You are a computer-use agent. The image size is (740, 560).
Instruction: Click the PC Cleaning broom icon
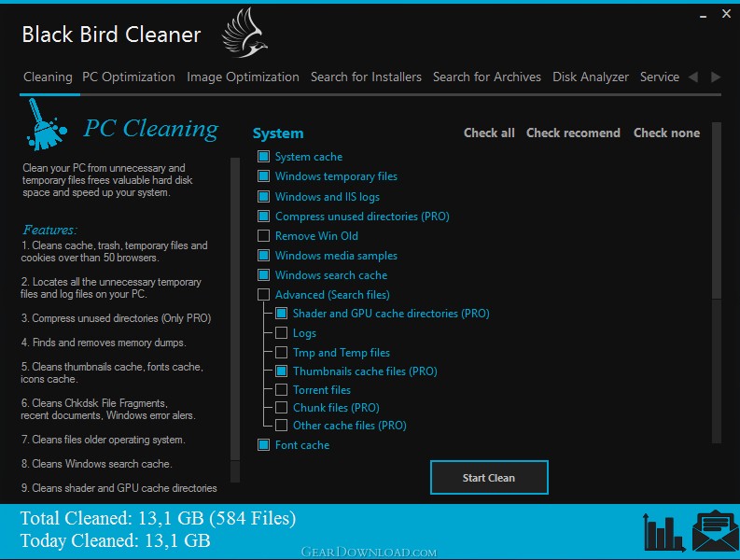(x=46, y=125)
